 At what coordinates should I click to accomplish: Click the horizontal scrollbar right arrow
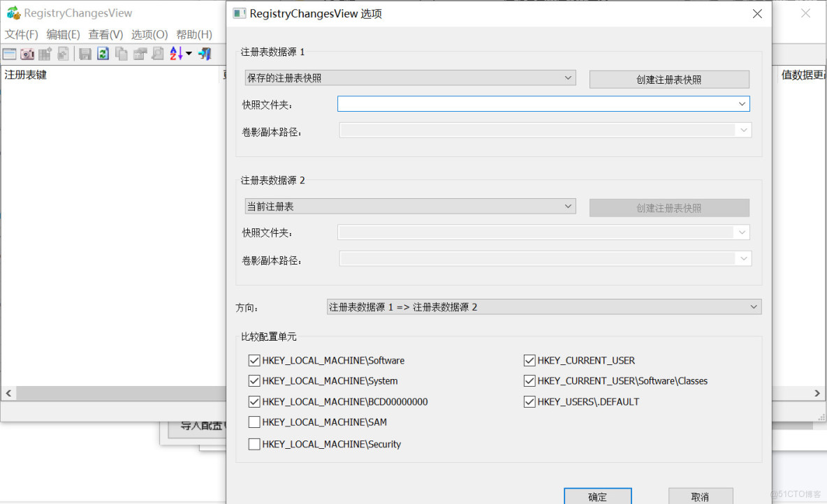click(817, 393)
